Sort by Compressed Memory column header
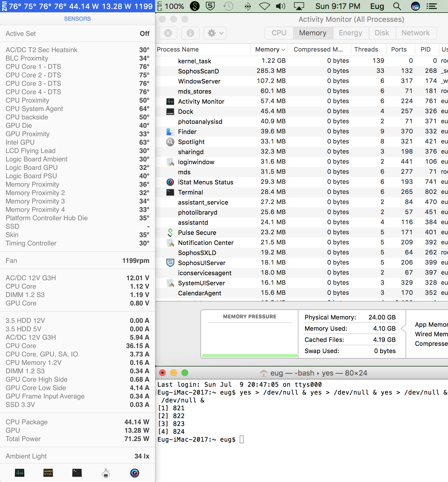Image resolution: width=448 pixels, height=482 pixels. click(x=319, y=50)
